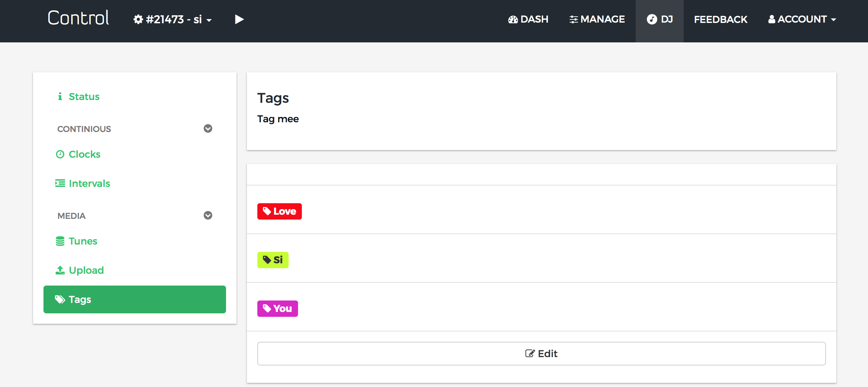This screenshot has width=868, height=387.
Task: Open the MANAGE section
Action: click(x=597, y=19)
